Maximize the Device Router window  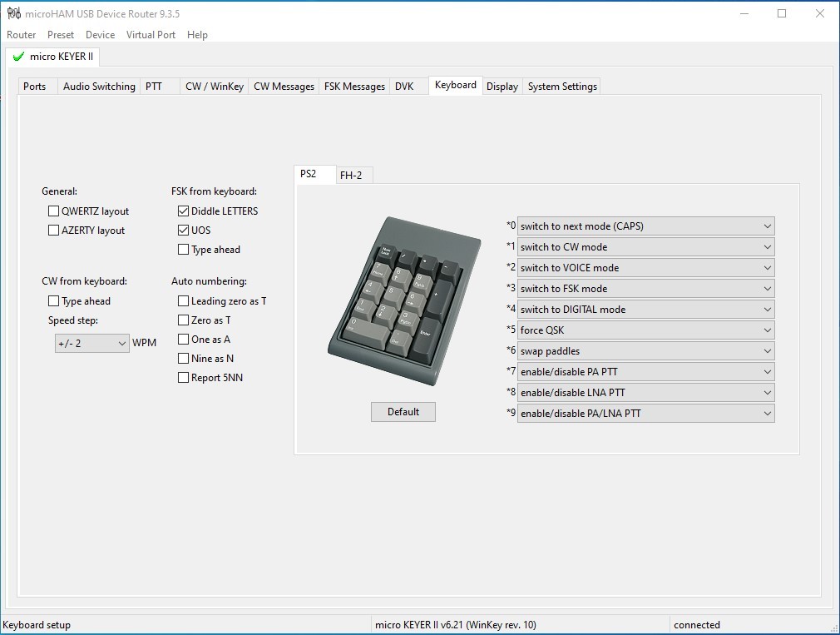point(782,13)
